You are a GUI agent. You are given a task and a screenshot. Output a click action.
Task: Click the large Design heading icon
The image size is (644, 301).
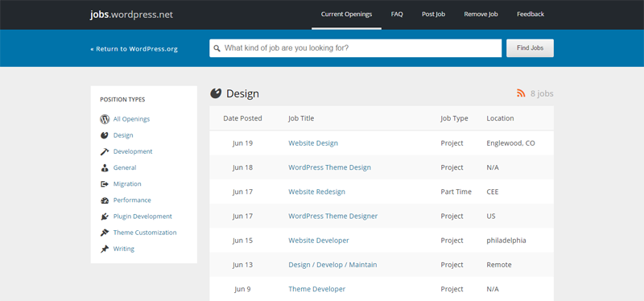pyautogui.click(x=216, y=93)
